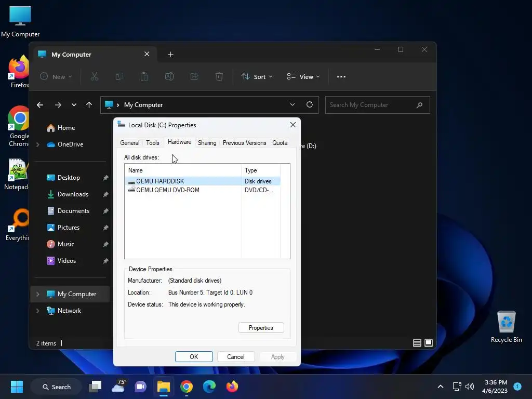The width and height of the screenshot is (532, 399).
Task: Switch to details view icon in status bar
Action: 417,343
